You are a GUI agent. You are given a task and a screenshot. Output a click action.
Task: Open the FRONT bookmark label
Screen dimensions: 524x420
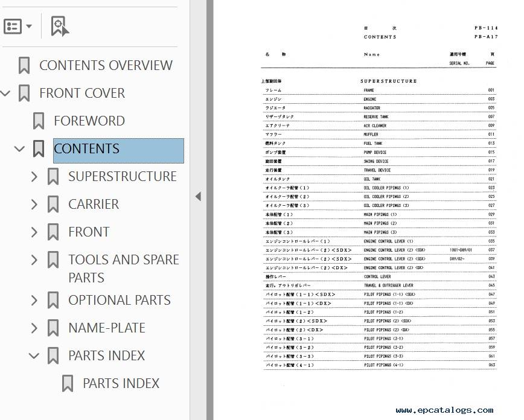pyautogui.click(x=89, y=232)
